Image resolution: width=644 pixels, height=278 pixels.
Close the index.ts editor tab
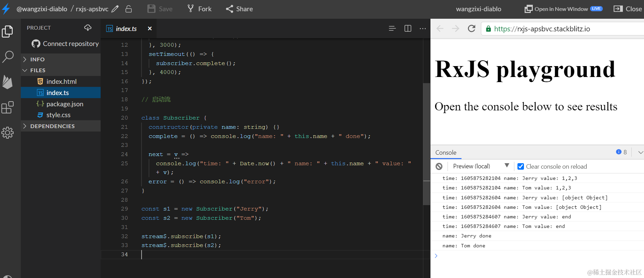pos(150,29)
